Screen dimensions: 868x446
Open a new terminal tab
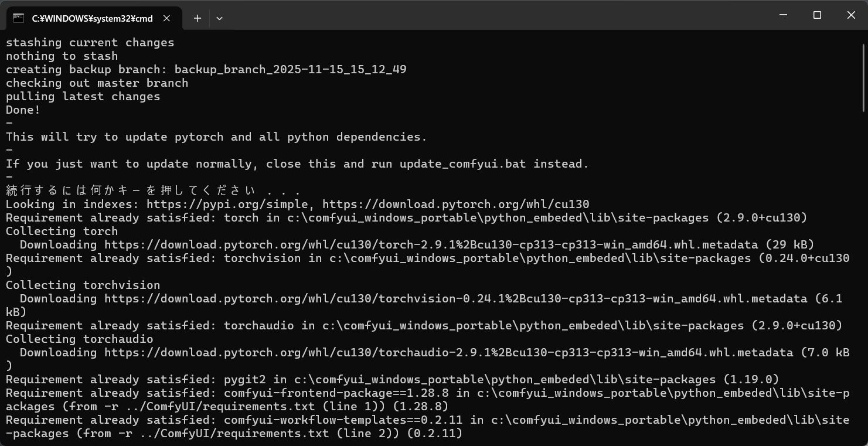(198, 18)
